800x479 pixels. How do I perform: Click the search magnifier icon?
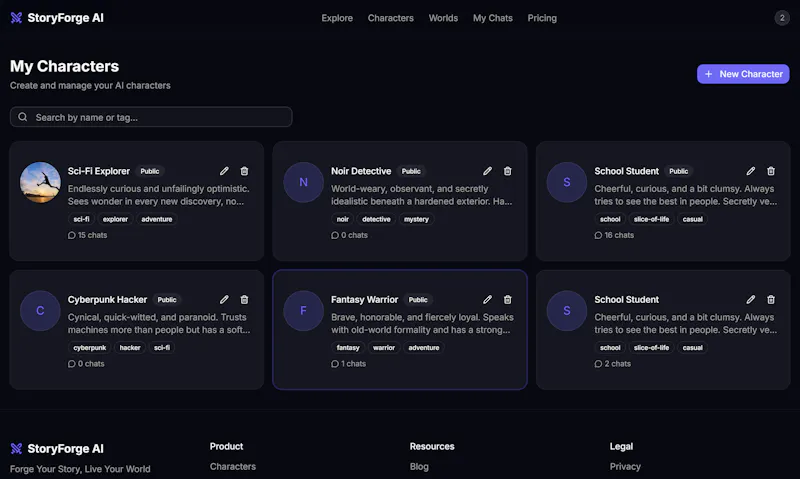coord(22,117)
